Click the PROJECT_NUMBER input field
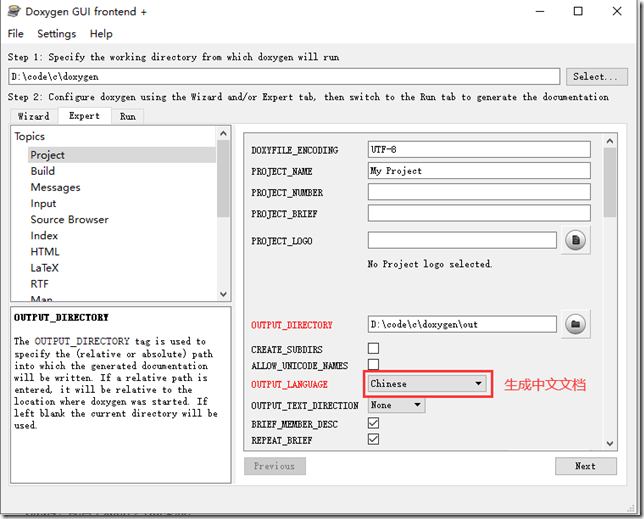 coord(479,192)
